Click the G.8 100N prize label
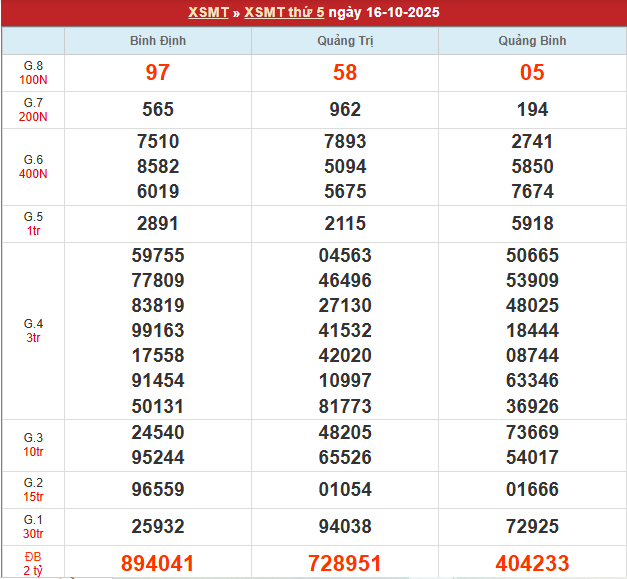627x579 pixels. [33, 73]
